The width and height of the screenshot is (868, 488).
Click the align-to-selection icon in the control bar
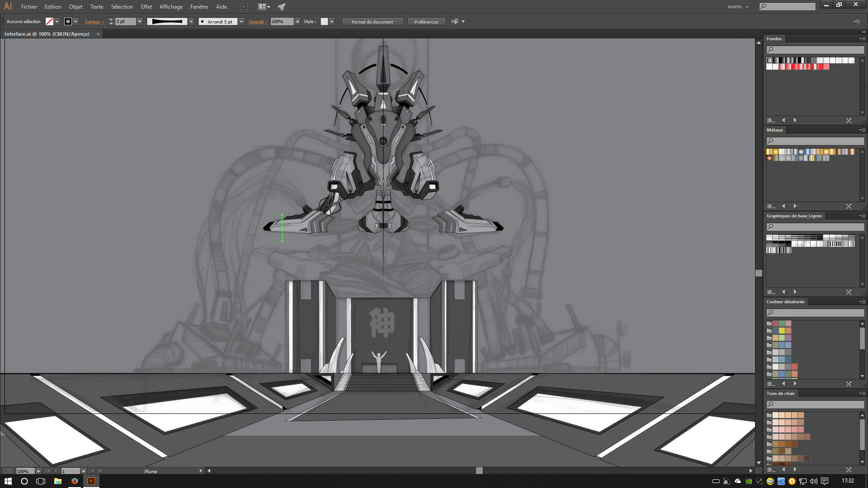coord(455,22)
